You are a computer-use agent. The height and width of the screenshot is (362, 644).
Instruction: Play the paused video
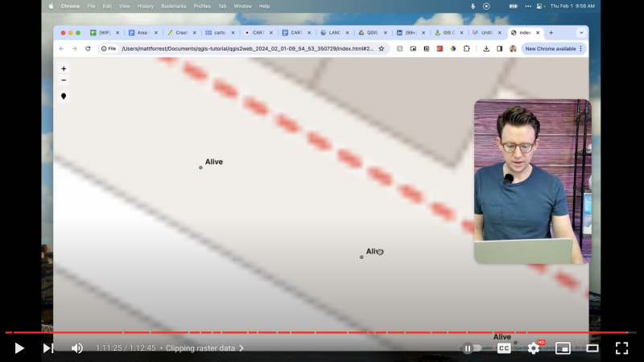coord(19,348)
